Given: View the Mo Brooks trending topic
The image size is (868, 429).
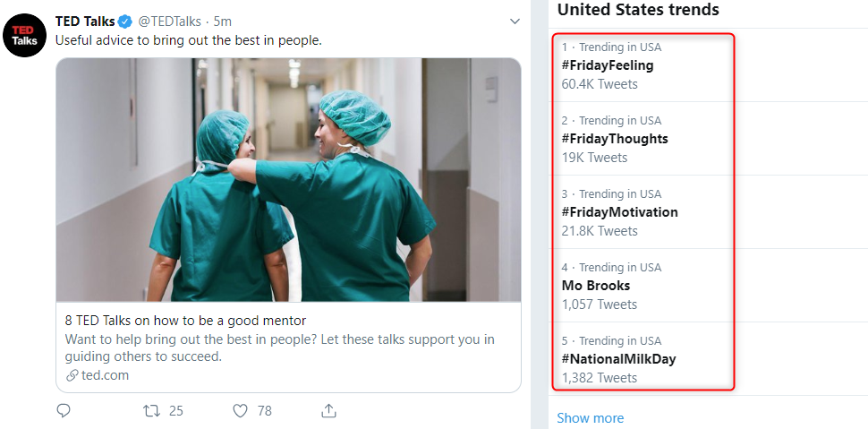Looking at the screenshot, I should (596, 286).
